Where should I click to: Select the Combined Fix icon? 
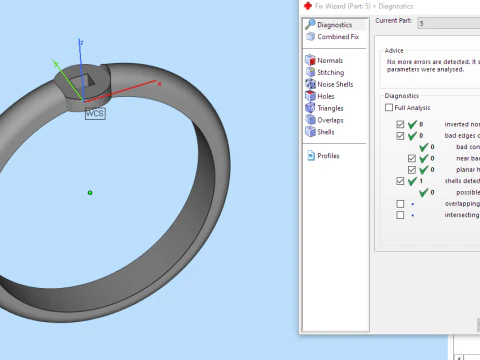coord(310,36)
